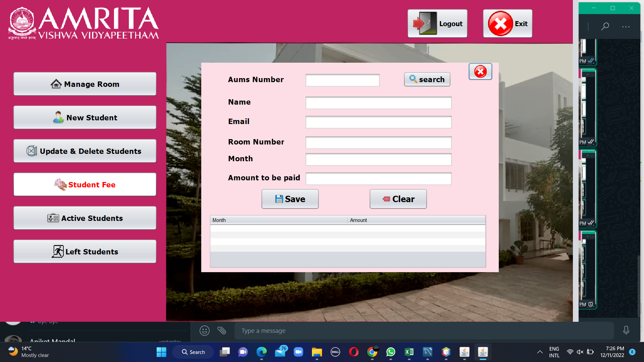This screenshot has height=362, width=644.
Task: Open WhatsApp from the Windows taskbar
Action: point(391,352)
